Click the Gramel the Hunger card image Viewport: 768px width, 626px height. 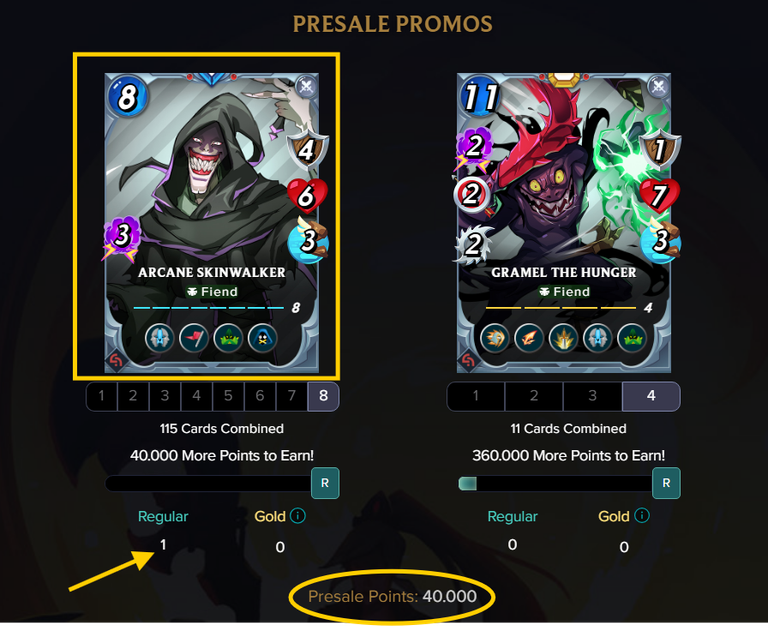pyautogui.click(x=564, y=223)
